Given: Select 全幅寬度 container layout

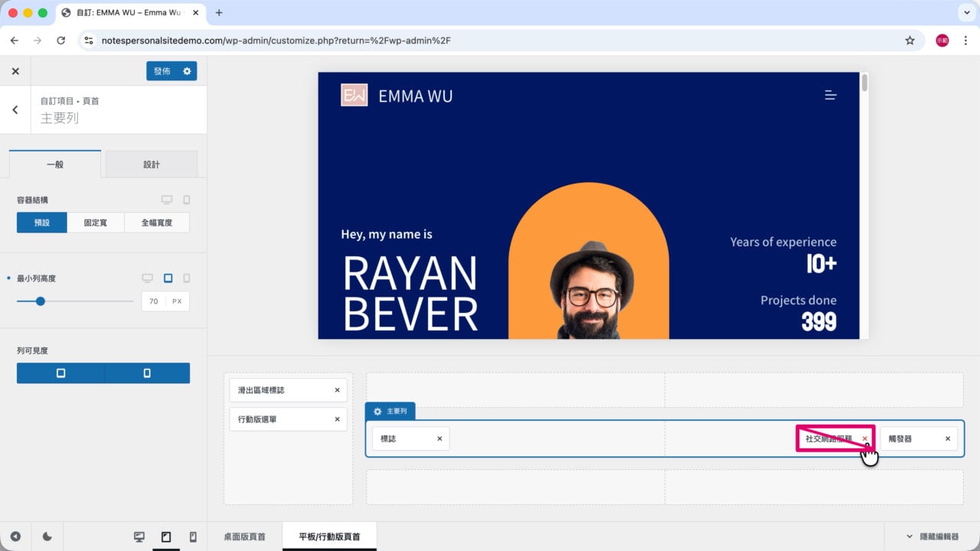Looking at the screenshot, I should [x=157, y=223].
